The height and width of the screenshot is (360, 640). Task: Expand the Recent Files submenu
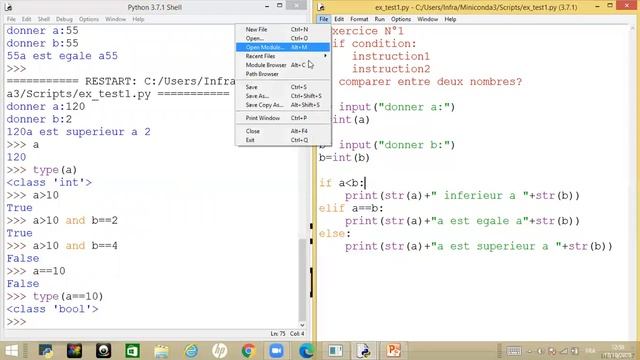coord(282,56)
